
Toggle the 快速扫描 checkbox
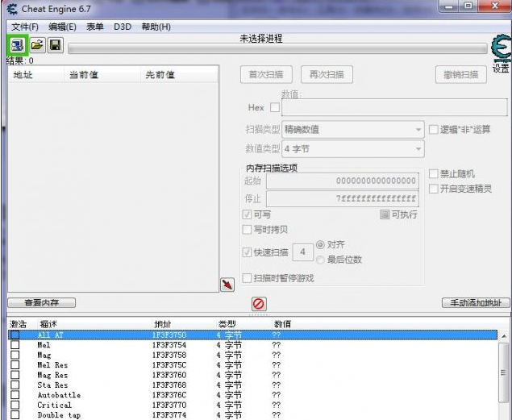[x=247, y=252]
